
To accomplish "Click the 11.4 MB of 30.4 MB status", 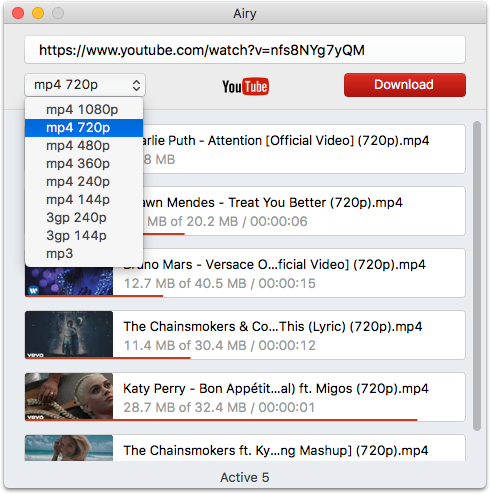I will [x=219, y=346].
